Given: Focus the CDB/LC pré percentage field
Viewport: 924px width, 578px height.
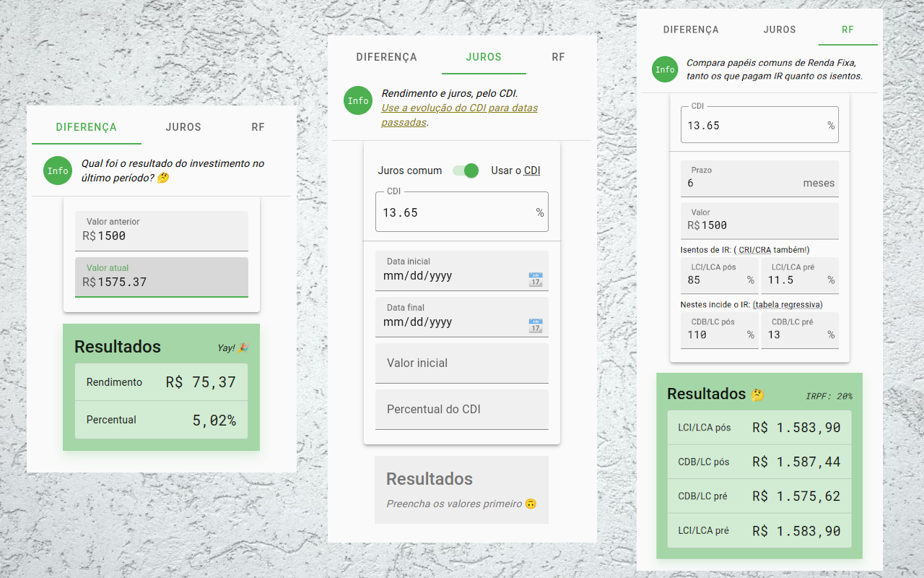Looking at the screenshot, I should coord(800,330).
